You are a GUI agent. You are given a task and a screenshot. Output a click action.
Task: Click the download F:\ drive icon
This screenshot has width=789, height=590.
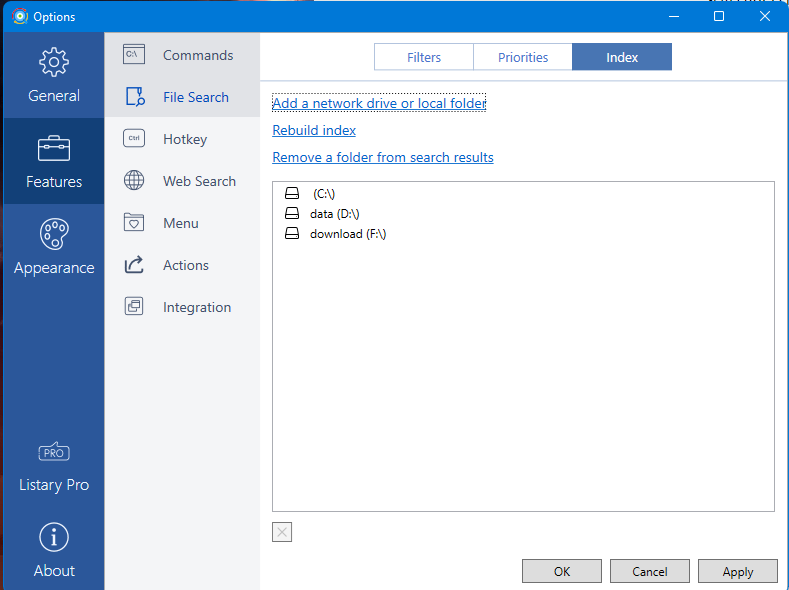(x=292, y=233)
